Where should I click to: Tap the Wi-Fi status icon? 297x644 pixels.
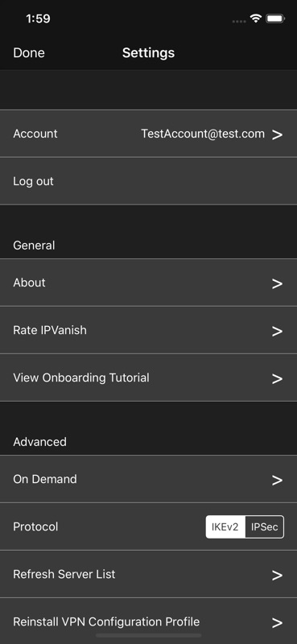pos(256,19)
